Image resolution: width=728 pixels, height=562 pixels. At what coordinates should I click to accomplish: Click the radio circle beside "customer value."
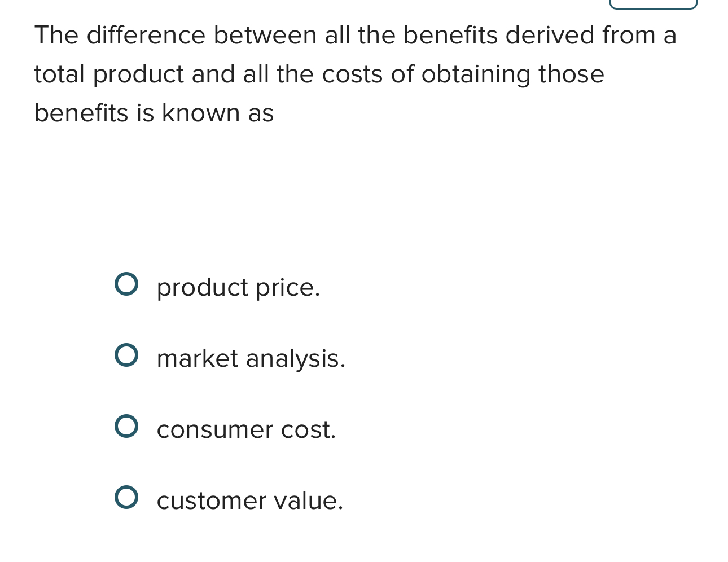[x=127, y=497]
